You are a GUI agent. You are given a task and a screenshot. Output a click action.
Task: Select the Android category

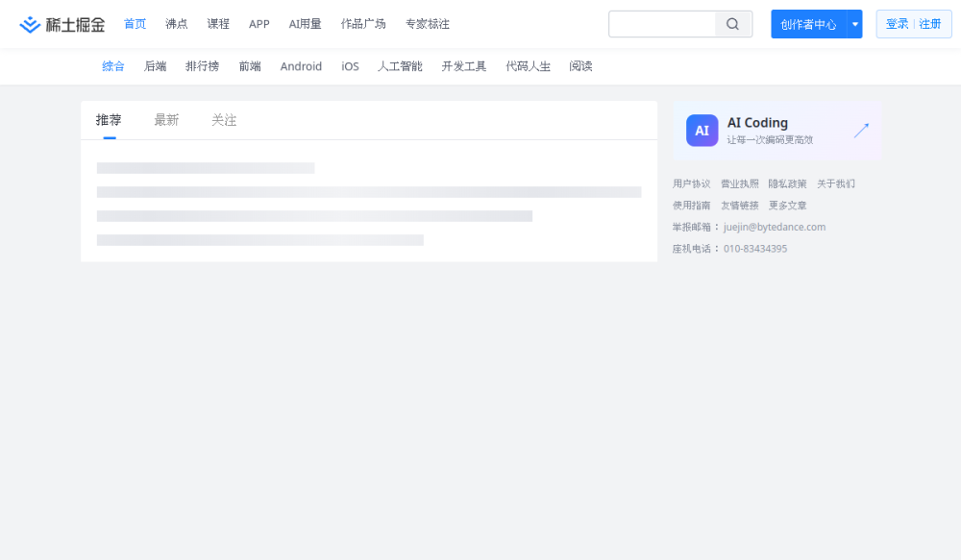[301, 66]
